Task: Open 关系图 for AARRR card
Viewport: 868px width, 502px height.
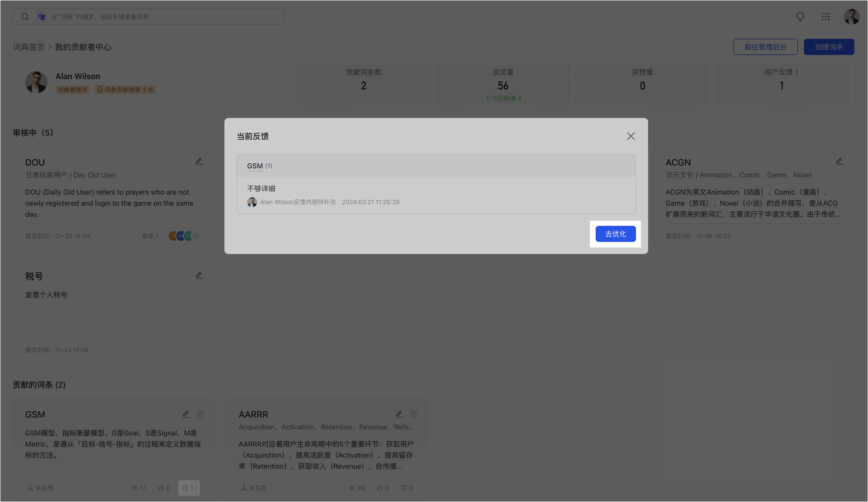Action: pos(254,488)
